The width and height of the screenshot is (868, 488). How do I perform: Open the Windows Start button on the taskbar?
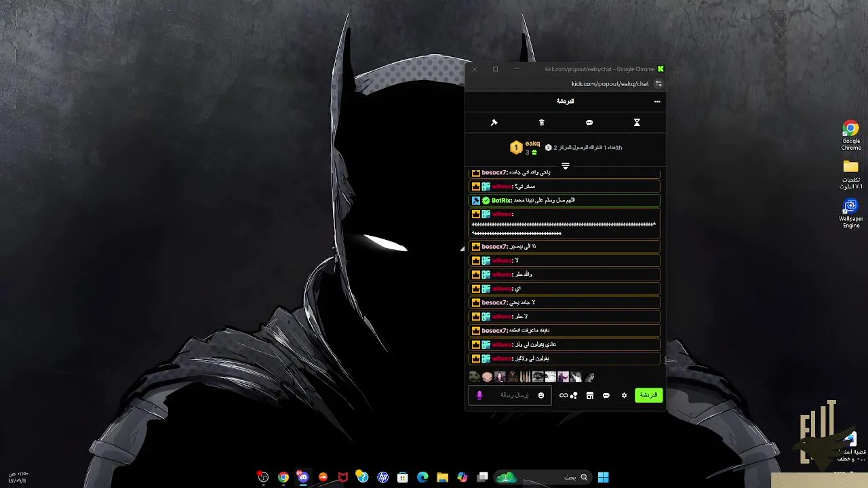tap(603, 477)
